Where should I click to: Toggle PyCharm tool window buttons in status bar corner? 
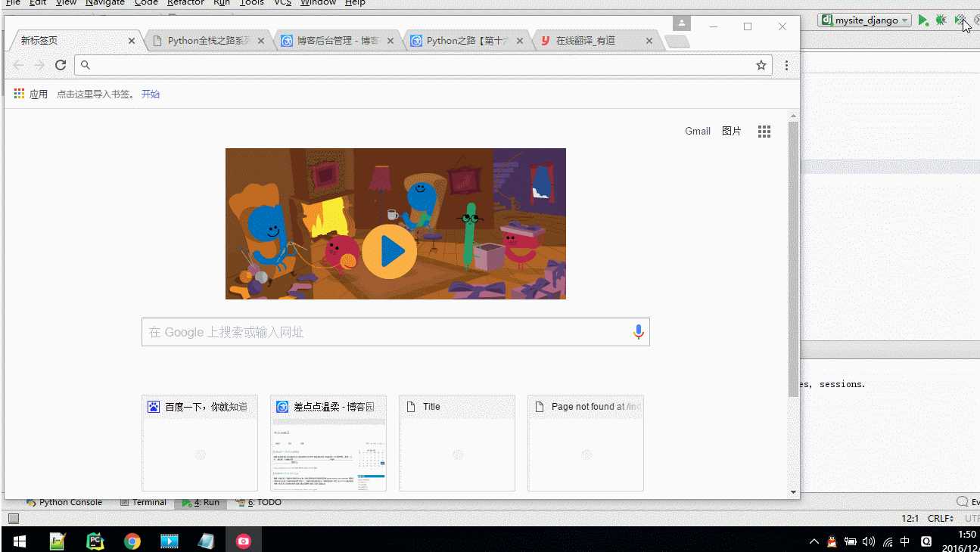coord(13,519)
